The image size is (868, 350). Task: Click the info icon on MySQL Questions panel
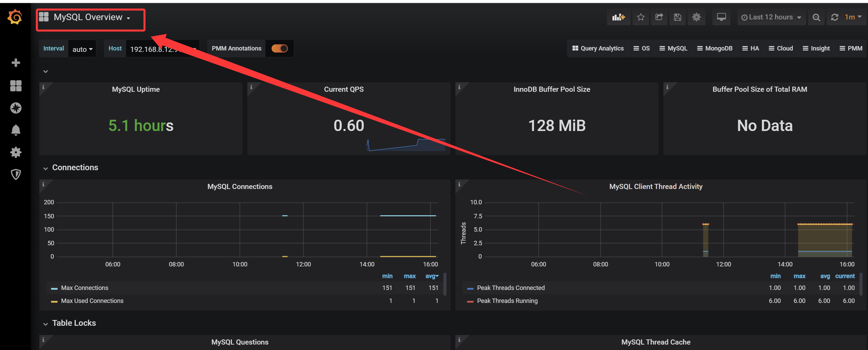pyautogui.click(x=43, y=340)
